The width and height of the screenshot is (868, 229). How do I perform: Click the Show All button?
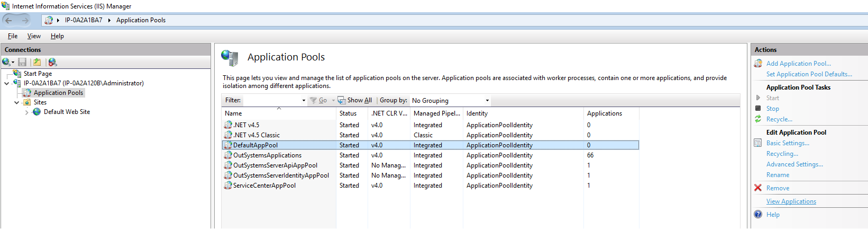(x=354, y=100)
